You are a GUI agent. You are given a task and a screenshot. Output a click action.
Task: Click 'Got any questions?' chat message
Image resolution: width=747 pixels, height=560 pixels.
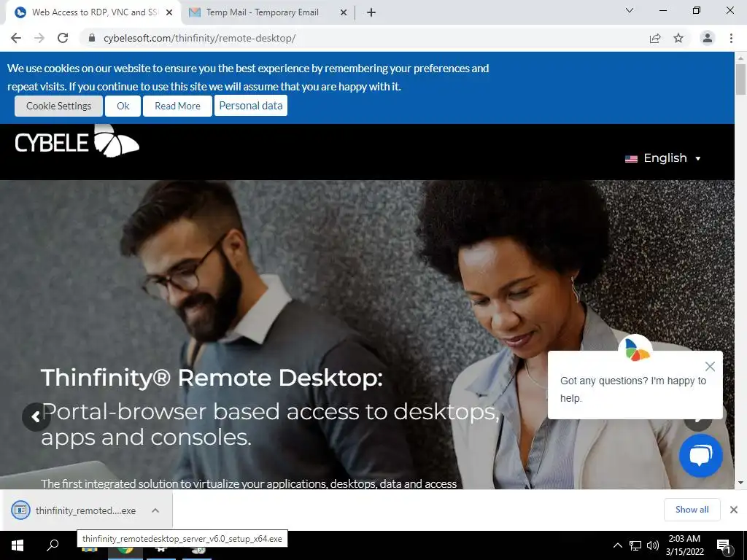click(633, 389)
